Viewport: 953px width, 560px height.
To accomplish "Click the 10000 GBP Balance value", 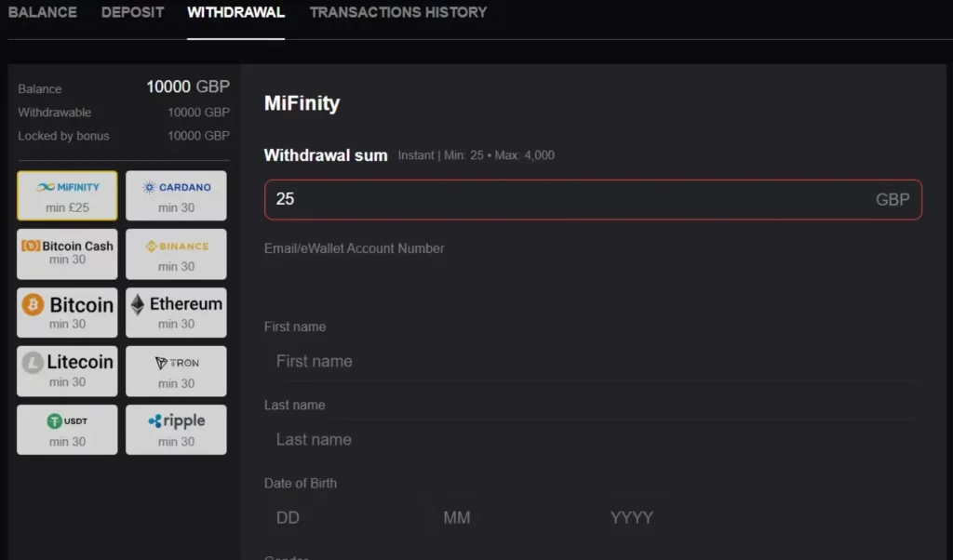I will [188, 87].
